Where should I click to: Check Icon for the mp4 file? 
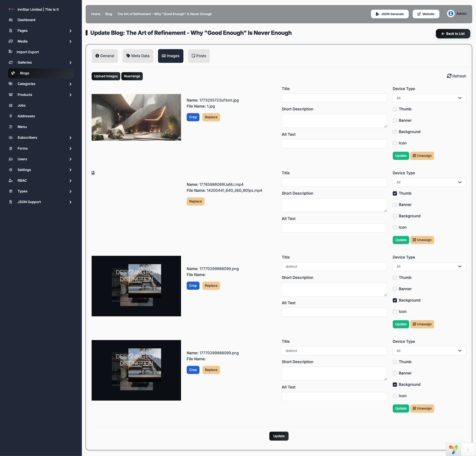(395, 228)
